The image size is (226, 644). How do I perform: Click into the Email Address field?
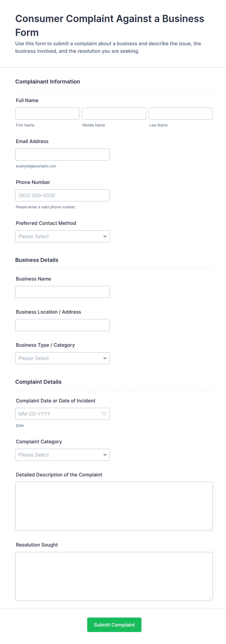tap(62, 154)
